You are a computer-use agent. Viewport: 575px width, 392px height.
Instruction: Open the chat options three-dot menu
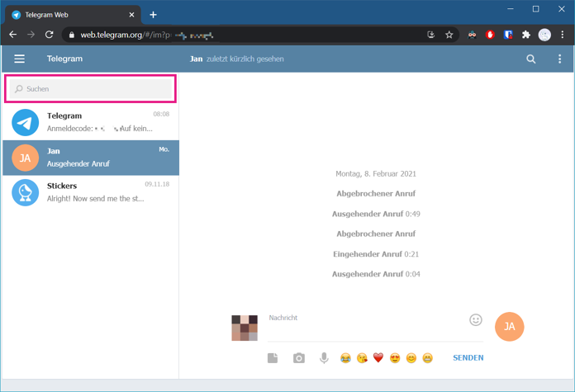(x=559, y=59)
